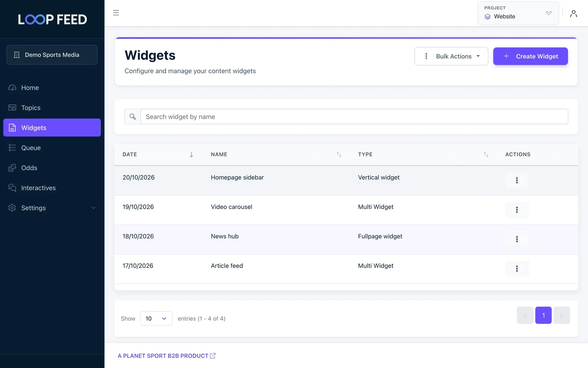Focus the Search widget by name field
Screen dimensions: 588x368
(x=354, y=116)
